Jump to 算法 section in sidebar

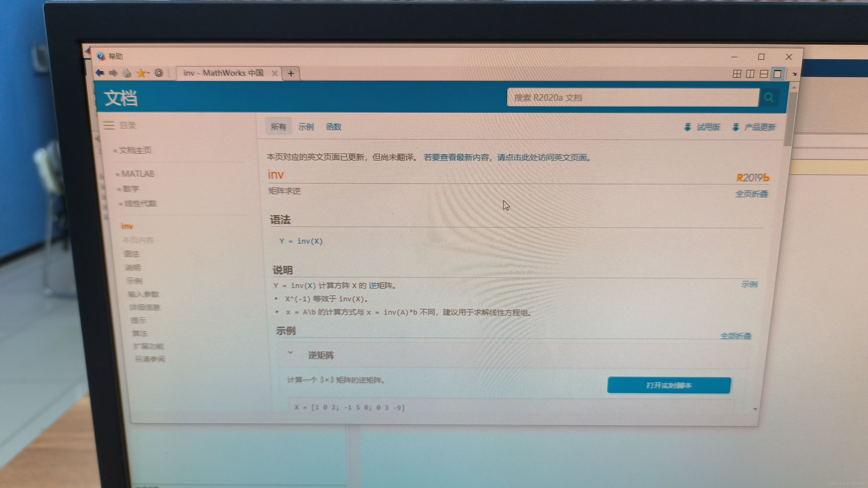[140, 333]
